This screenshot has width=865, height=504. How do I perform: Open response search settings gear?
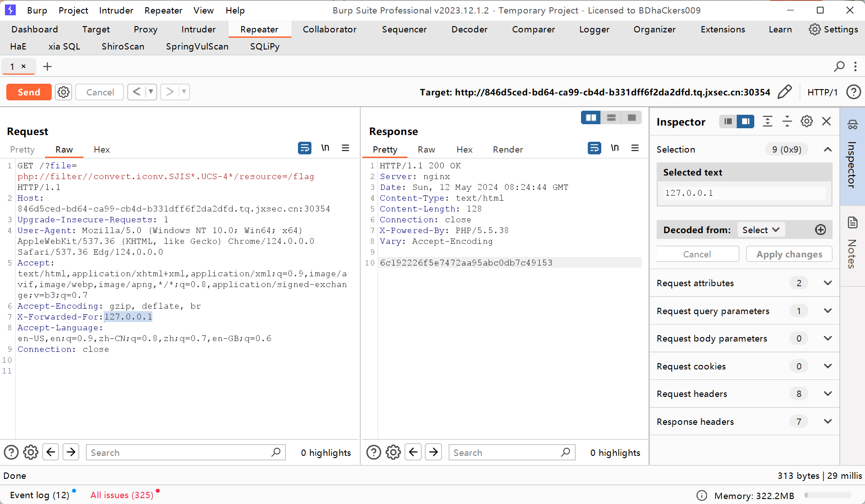[393, 452]
